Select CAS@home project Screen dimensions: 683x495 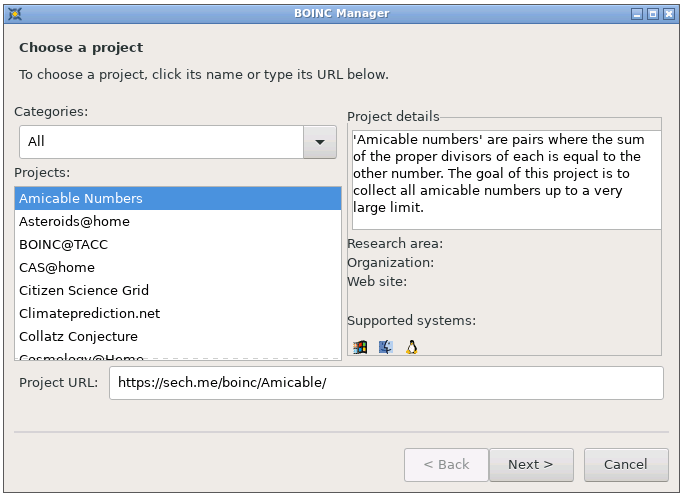point(178,268)
